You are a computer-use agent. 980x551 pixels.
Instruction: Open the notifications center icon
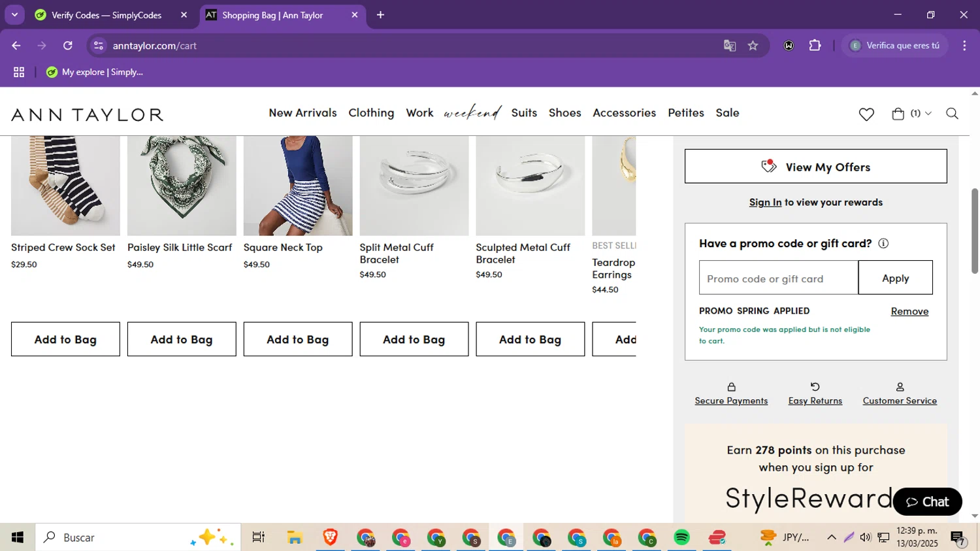point(958,538)
